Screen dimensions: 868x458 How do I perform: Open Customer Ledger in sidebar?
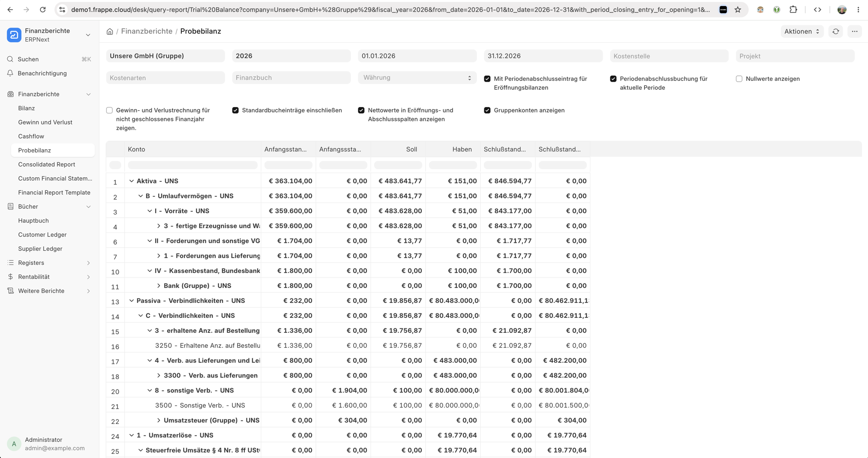(x=53, y=234)
